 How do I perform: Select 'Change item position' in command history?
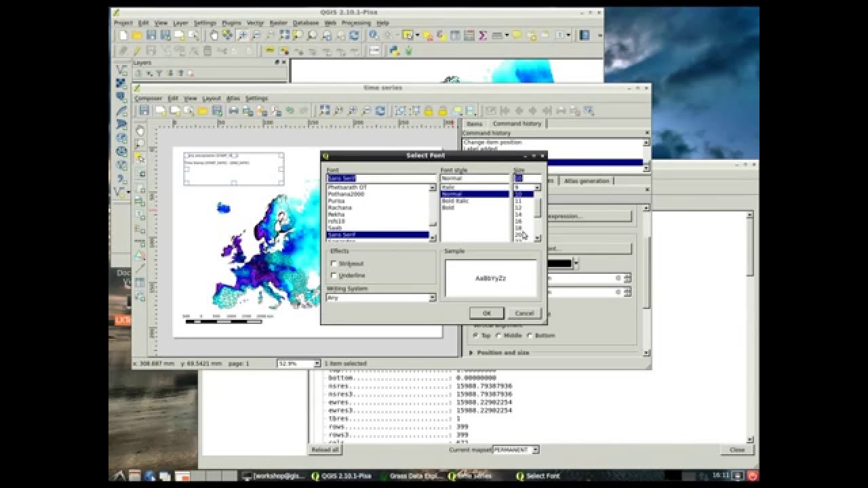click(x=492, y=142)
